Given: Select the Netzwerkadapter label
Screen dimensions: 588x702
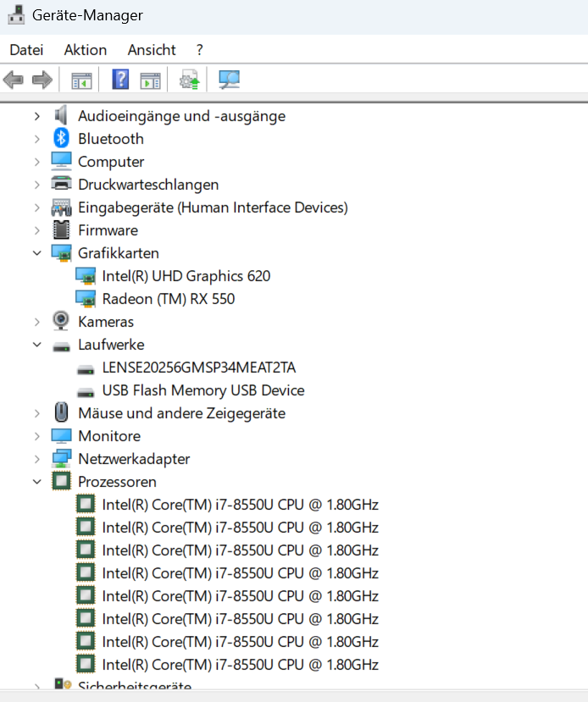Looking at the screenshot, I should 134,459.
